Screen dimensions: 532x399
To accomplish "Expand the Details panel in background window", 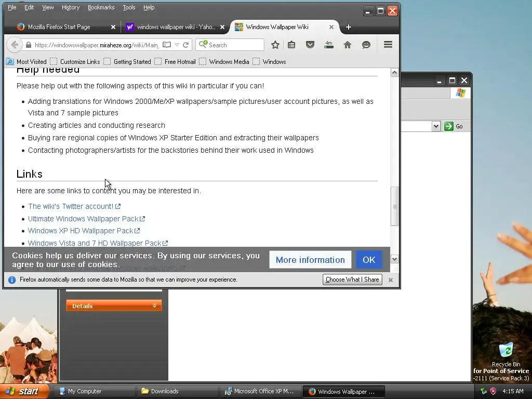I will point(114,305).
